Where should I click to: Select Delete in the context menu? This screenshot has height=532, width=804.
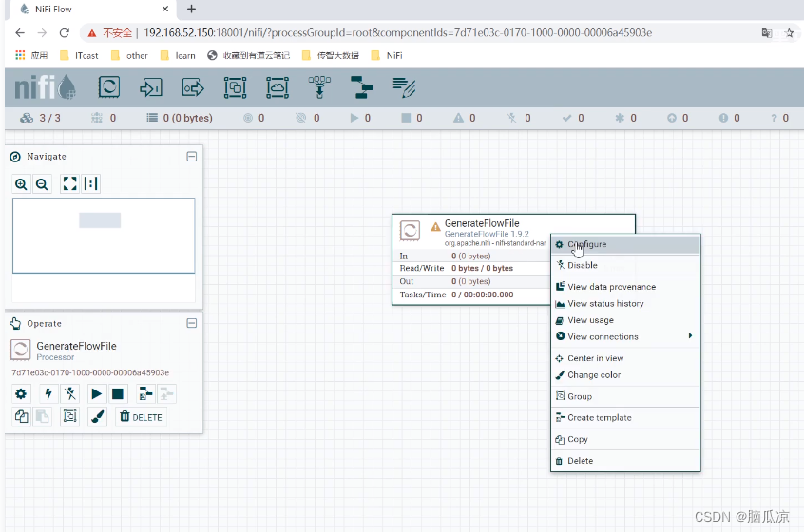[625, 461]
